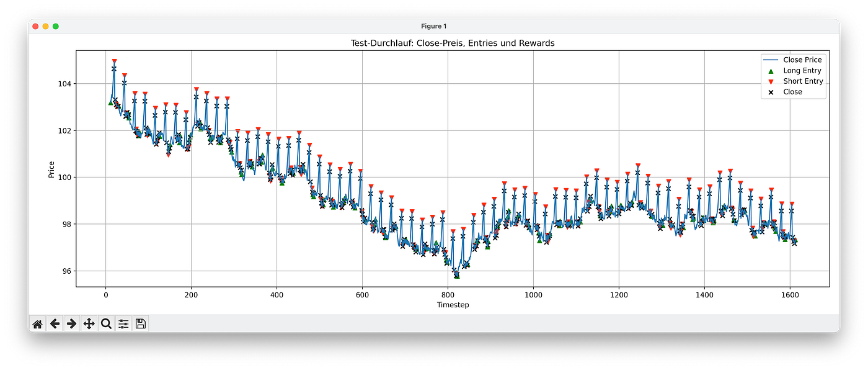Click the Figure 1 window title bar text
The image size is (868, 370).
[433, 26]
